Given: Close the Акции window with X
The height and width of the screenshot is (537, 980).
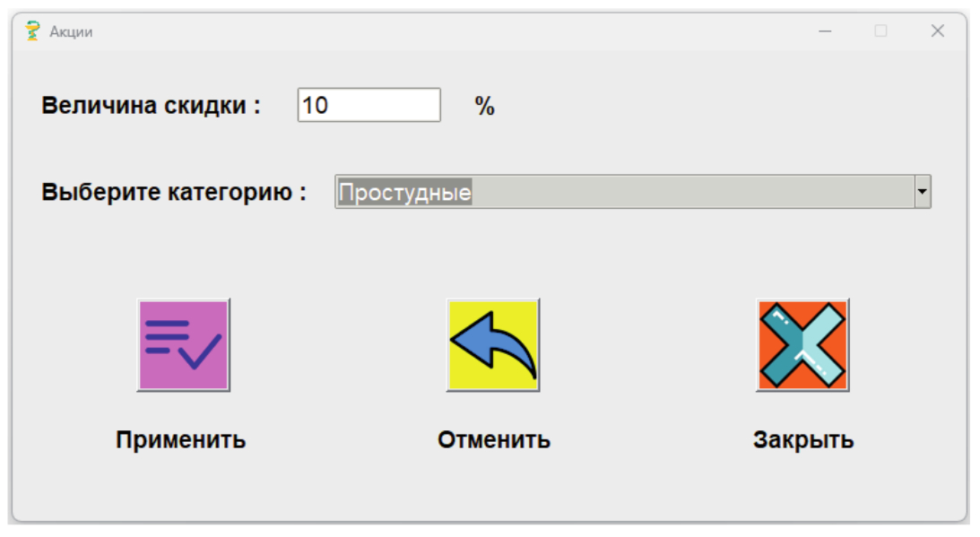Looking at the screenshot, I should 937,31.
